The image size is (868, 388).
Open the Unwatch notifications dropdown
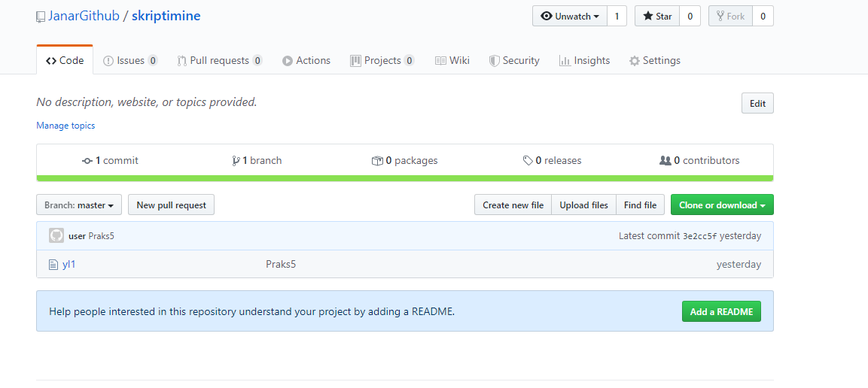pos(570,16)
